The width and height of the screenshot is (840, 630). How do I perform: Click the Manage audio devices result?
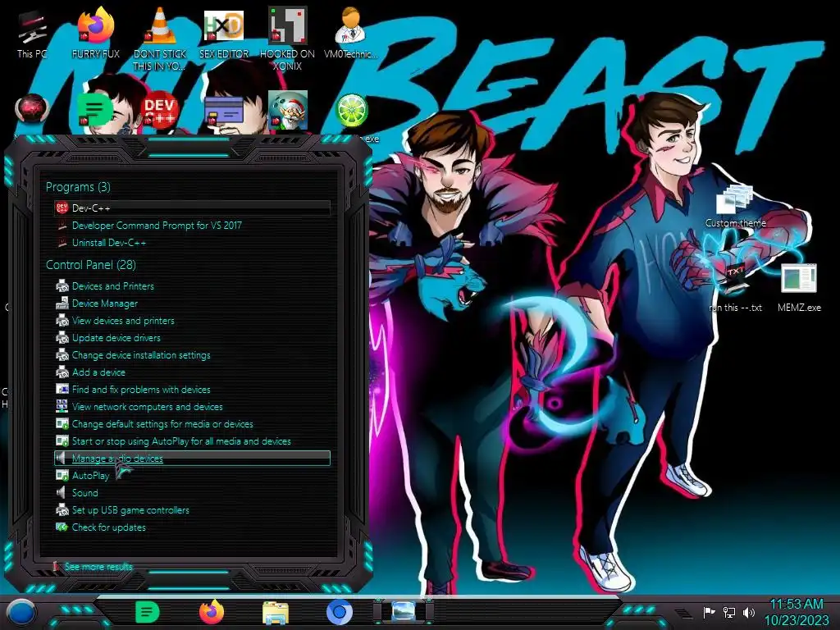(x=192, y=458)
